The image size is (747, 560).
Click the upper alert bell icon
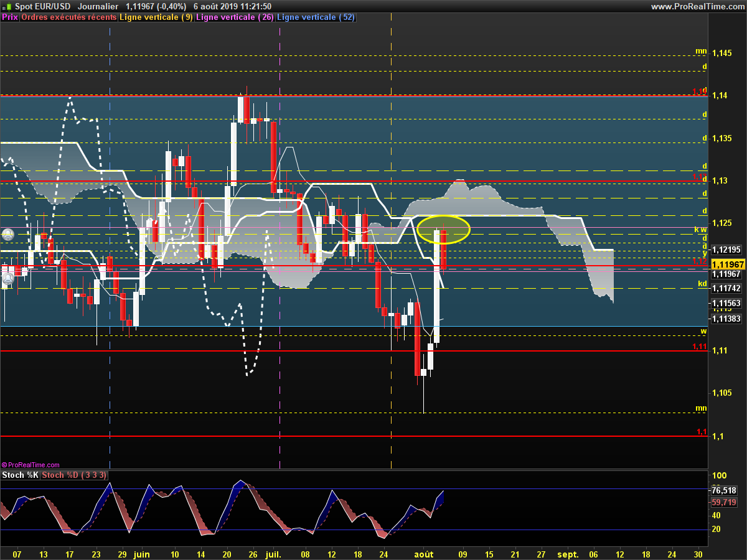point(8,235)
